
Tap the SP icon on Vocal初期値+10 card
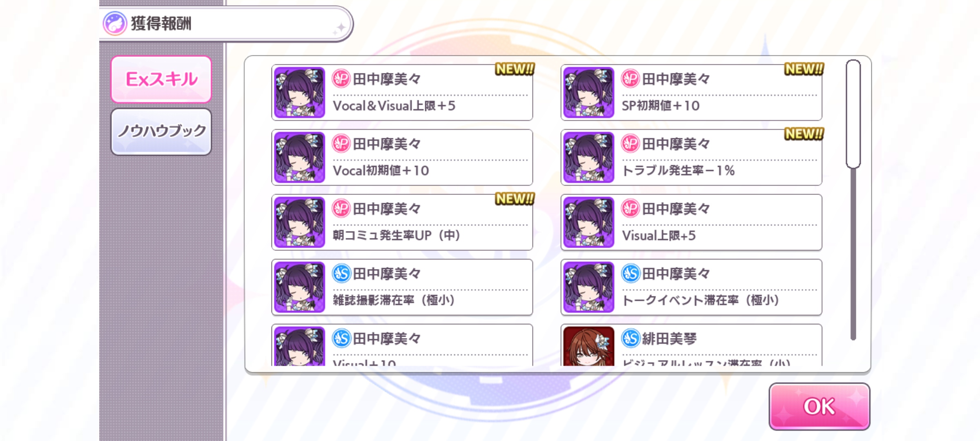coord(341,143)
